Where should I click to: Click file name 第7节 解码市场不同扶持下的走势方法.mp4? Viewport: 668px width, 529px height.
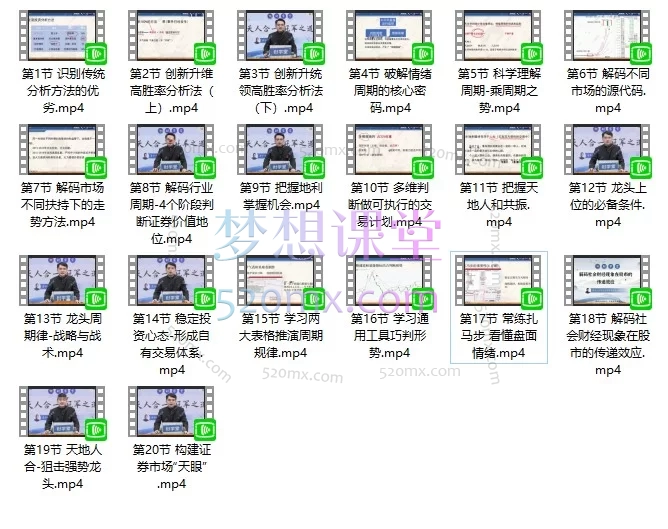(62, 204)
